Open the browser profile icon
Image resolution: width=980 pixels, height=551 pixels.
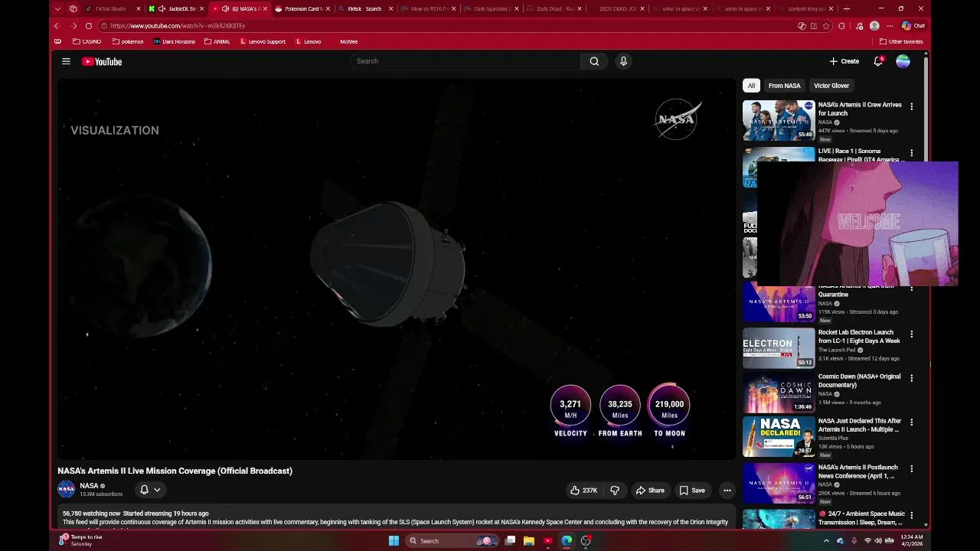point(874,25)
